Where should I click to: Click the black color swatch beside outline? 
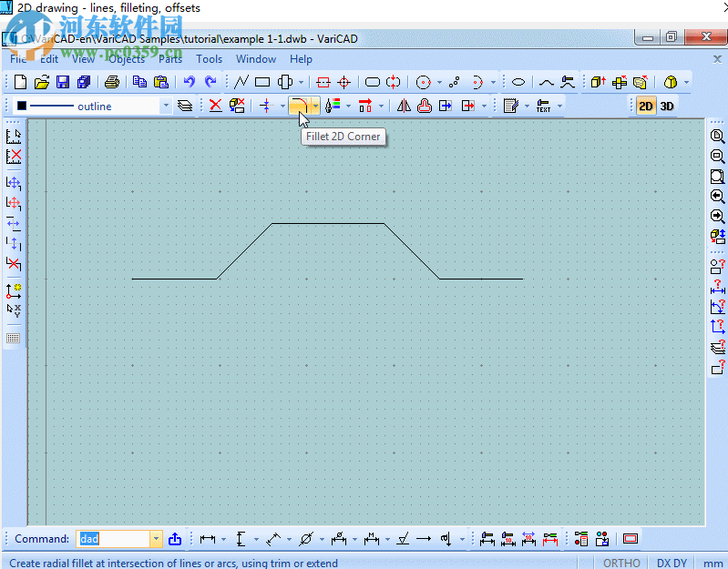point(22,106)
